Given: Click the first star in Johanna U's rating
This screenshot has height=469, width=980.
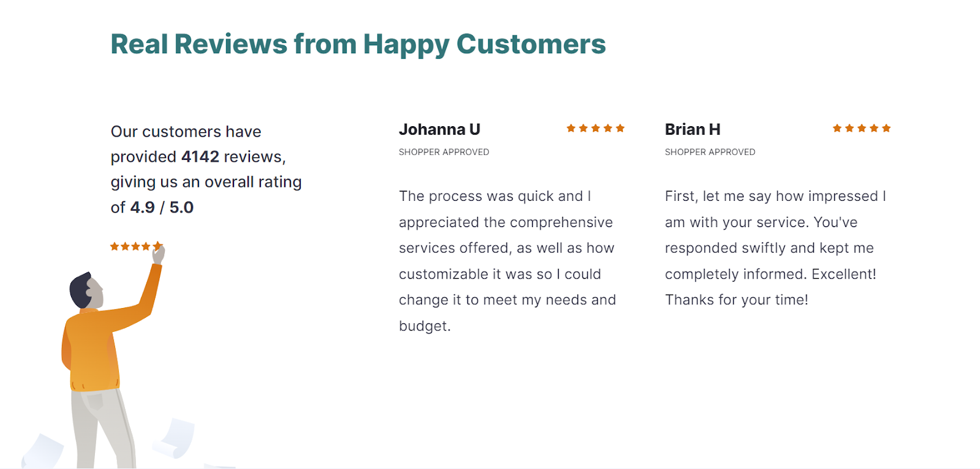Looking at the screenshot, I should point(571,128).
